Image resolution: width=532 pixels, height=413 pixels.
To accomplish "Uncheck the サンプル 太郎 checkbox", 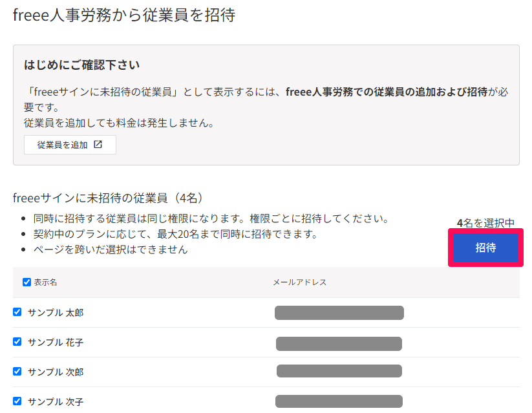I will 17,312.
